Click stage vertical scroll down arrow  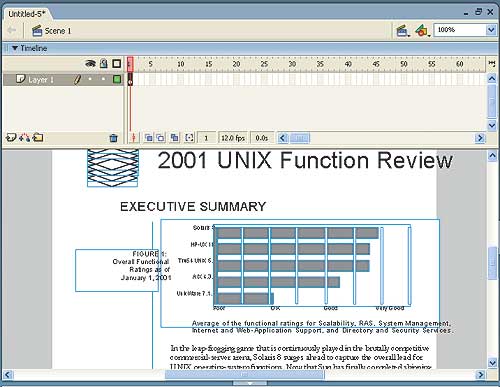(492, 362)
